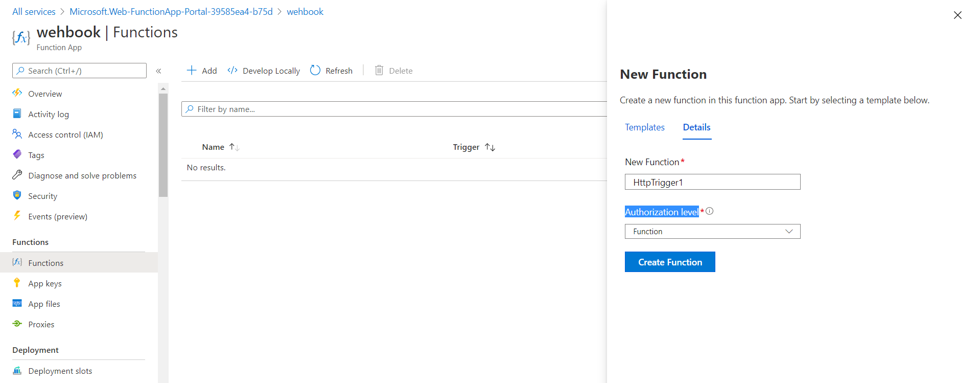Click the Security shield icon
Image resolution: width=980 pixels, height=383 pixels.
coord(17,195)
